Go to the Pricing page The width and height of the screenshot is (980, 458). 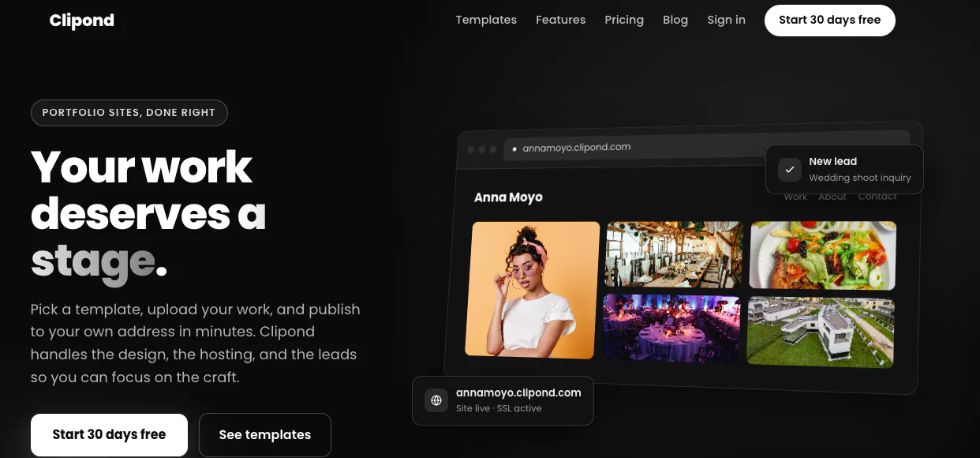click(x=624, y=20)
